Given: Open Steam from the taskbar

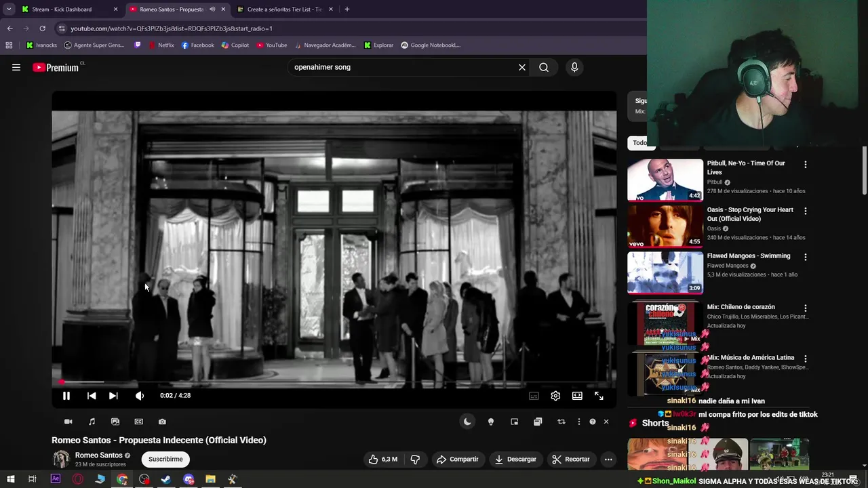Looking at the screenshot, I should click(166, 479).
